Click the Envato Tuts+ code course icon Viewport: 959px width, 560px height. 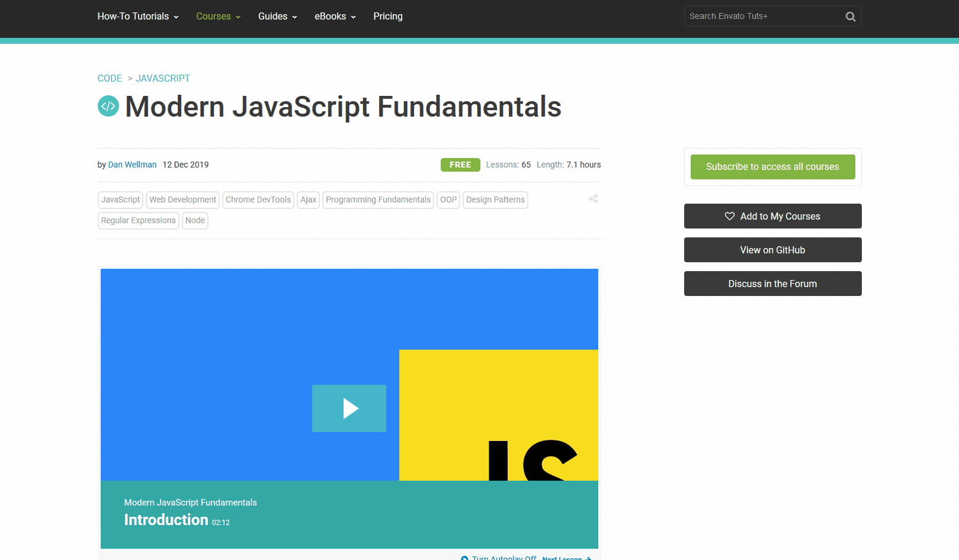(108, 106)
